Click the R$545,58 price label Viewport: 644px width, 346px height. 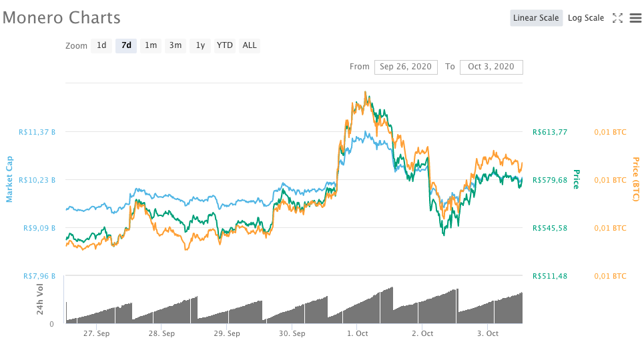[x=550, y=228]
